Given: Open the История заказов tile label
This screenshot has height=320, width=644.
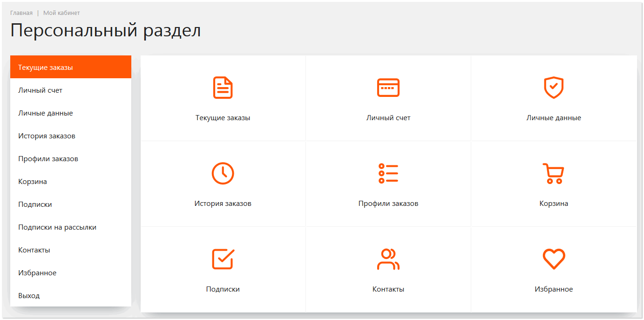Looking at the screenshot, I should tap(223, 204).
